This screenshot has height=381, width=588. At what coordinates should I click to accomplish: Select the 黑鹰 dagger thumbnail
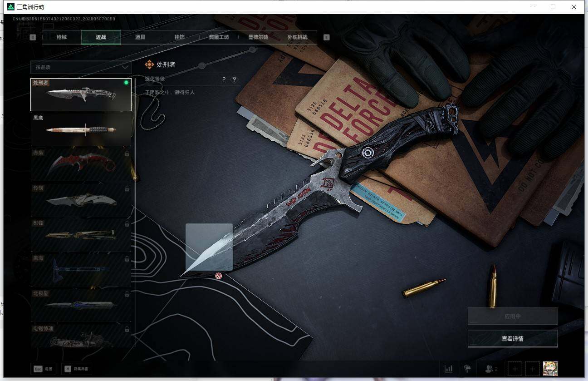(x=81, y=129)
